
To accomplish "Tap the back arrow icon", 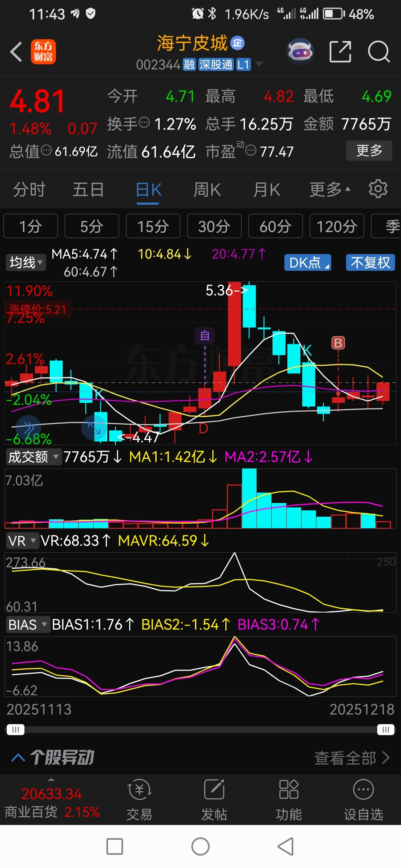I will [x=16, y=52].
